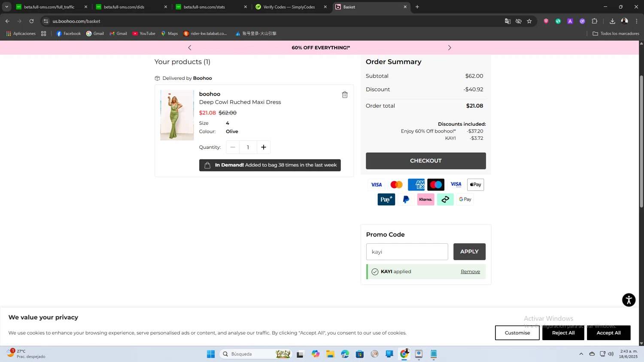This screenshot has width=644, height=362.
Task: Open the Maps bookmark
Action: coord(169,33)
